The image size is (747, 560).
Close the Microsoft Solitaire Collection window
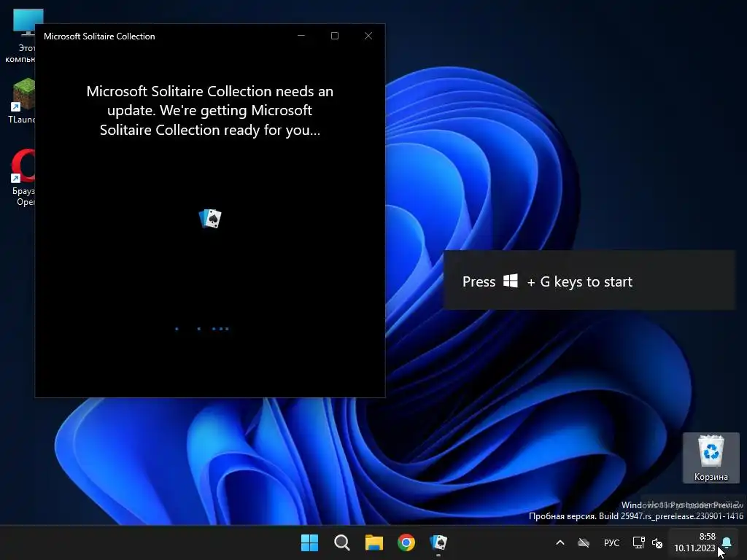coord(368,36)
